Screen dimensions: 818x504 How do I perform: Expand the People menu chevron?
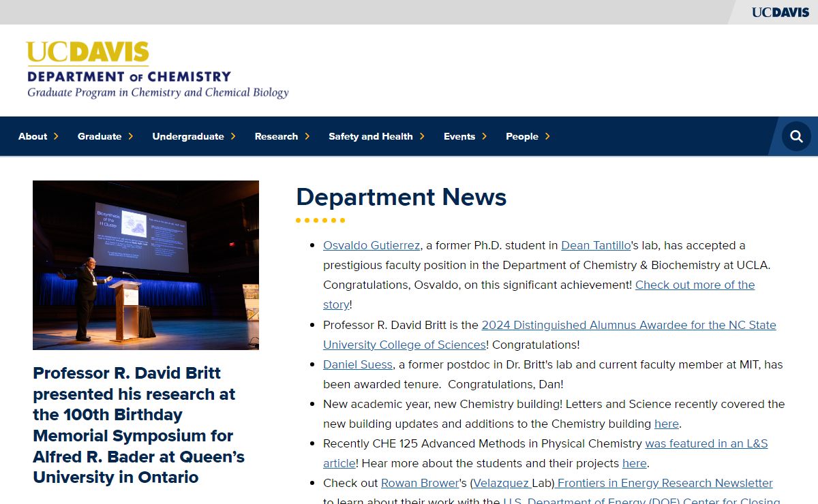click(547, 136)
